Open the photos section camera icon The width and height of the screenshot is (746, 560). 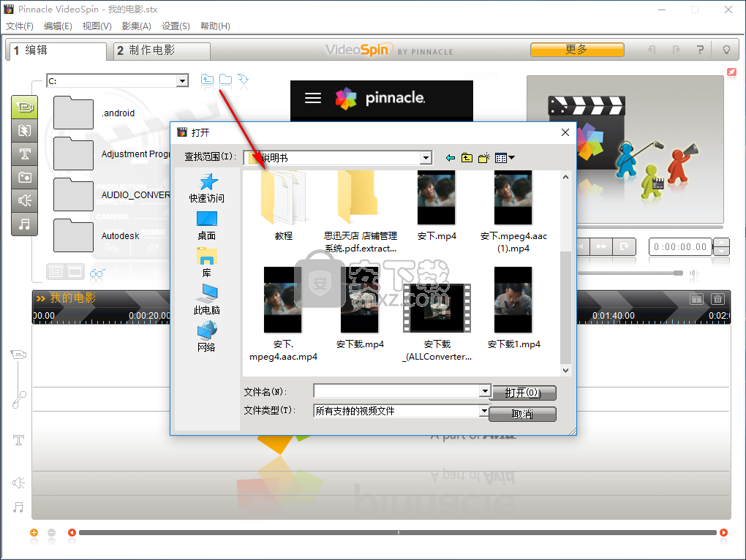tap(24, 177)
